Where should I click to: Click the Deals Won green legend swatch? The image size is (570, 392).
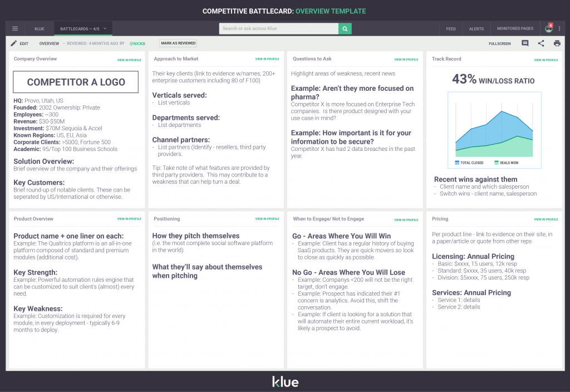pos(496,163)
